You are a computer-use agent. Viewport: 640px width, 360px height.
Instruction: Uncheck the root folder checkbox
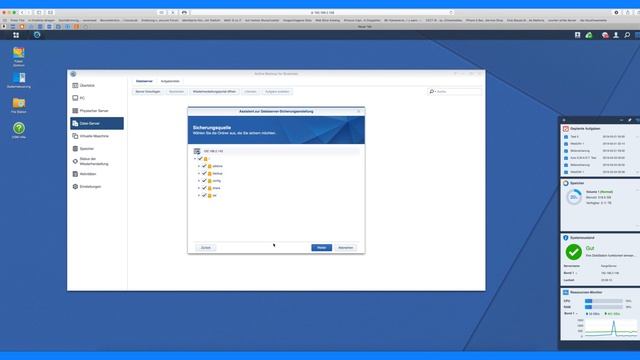(200, 158)
